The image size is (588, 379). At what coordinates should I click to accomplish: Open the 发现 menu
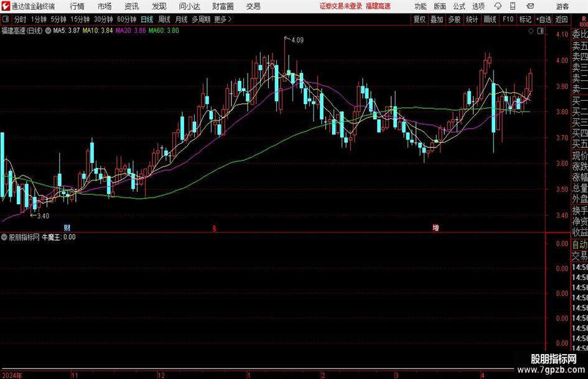point(159,6)
